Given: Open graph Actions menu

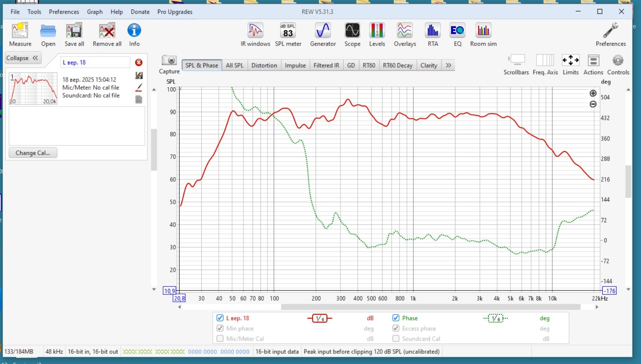Looking at the screenshot, I should coord(593,65).
